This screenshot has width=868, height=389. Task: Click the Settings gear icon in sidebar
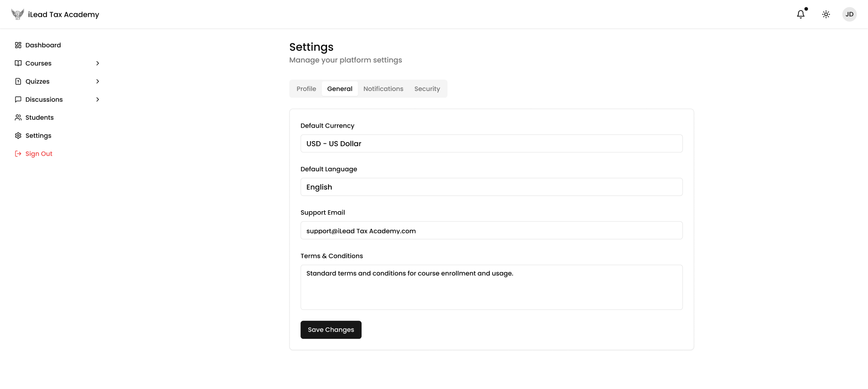(x=18, y=136)
